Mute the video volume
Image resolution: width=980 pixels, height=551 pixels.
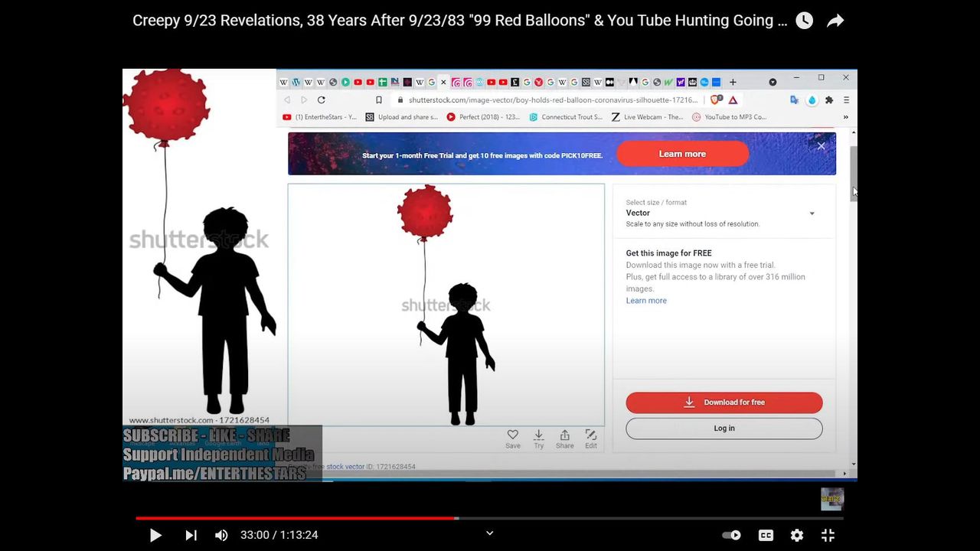click(x=221, y=536)
